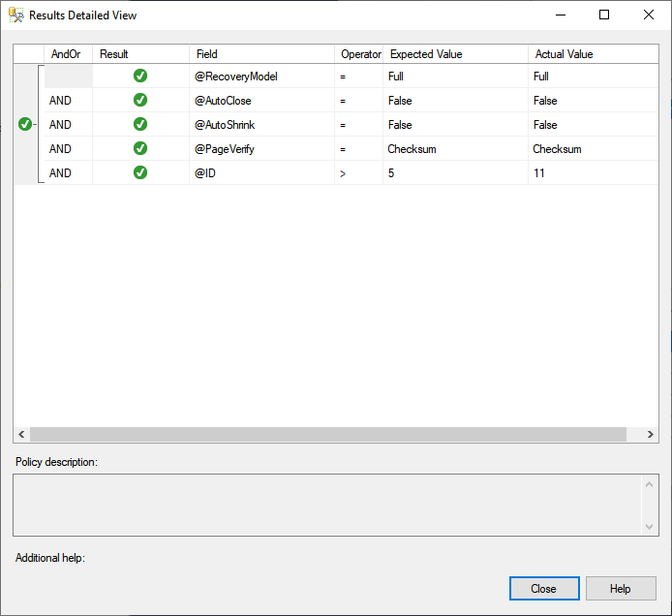Select the @PageVerify field cell
This screenshot has height=616, width=672.
[x=261, y=149]
